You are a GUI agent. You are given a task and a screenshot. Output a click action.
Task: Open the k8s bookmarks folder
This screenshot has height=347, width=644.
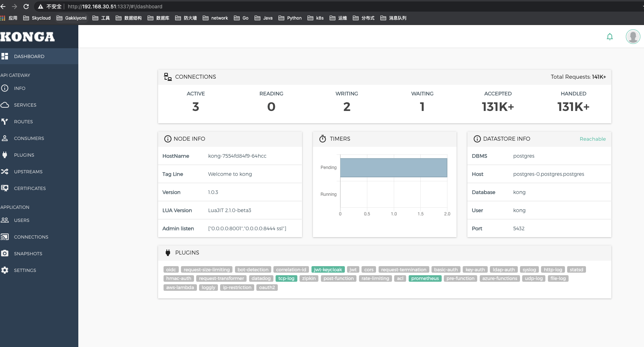[315, 18]
